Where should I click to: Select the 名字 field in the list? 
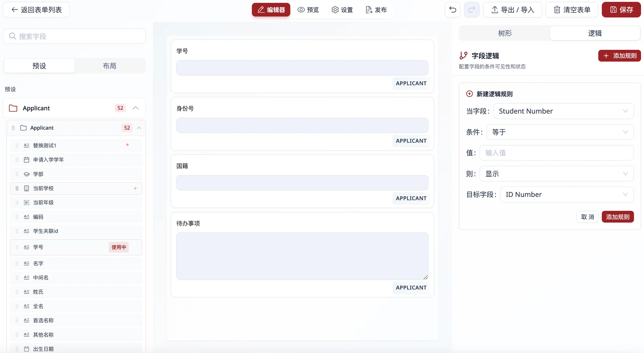pos(76,263)
